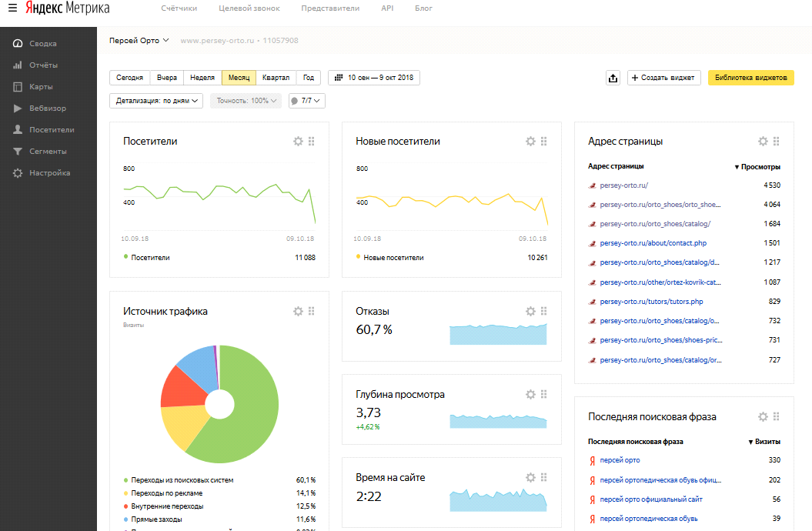
Task: Select the Неделя period
Action: pyautogui.click(x=202, y=78)
